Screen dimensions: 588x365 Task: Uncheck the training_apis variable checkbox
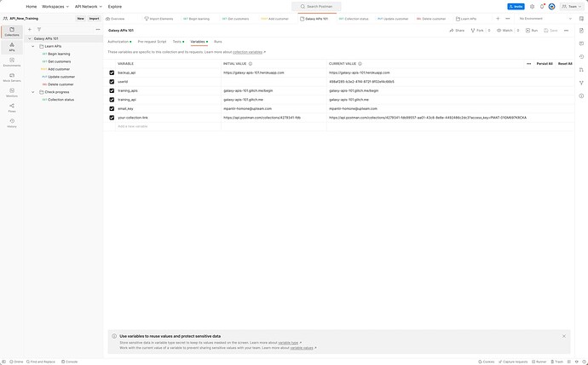tap(112, 90)
